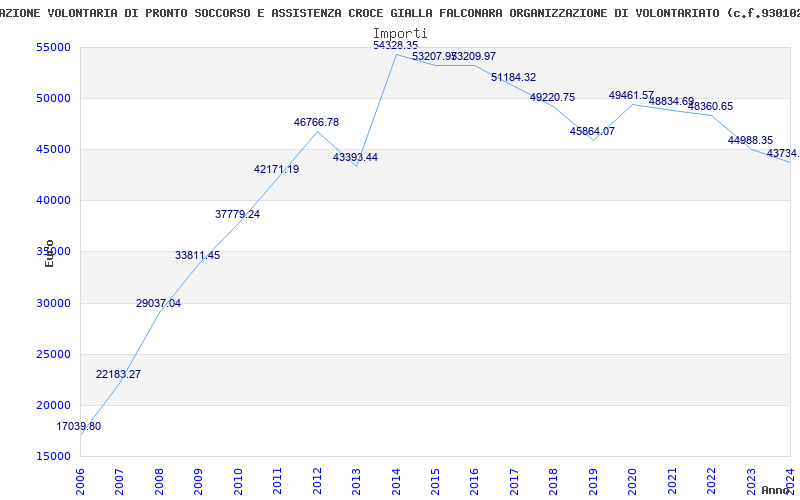The width and height of the screenshot is (800, 500).
Task: Click x-axis year 2020
Action: [633, 481]
